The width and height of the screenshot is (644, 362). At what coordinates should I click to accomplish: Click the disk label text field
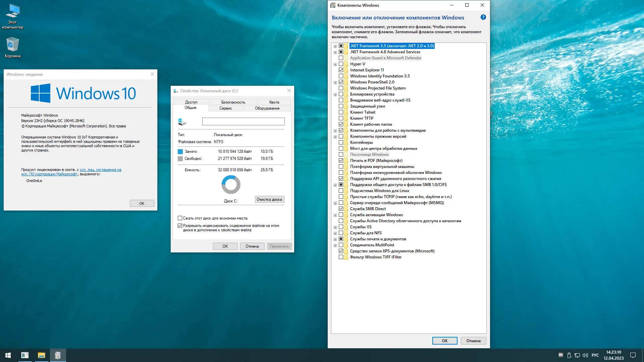[243, 122]
